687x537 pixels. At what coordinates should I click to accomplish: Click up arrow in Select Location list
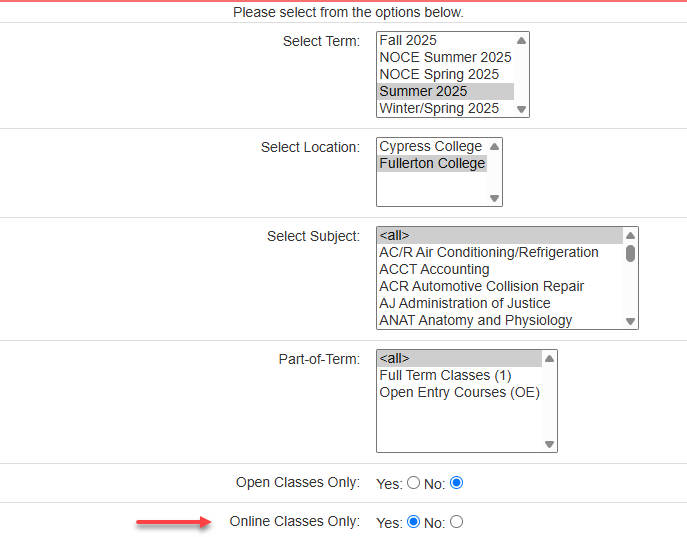(494, 147)
